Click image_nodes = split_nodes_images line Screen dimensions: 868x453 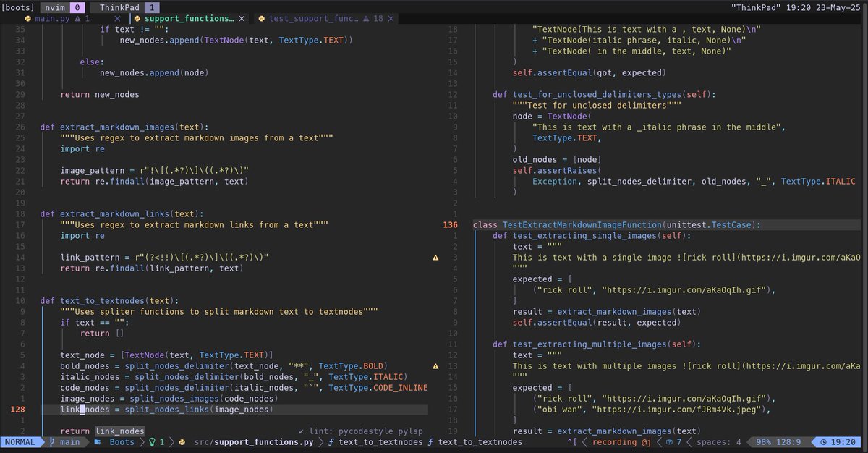click(169, 399)
